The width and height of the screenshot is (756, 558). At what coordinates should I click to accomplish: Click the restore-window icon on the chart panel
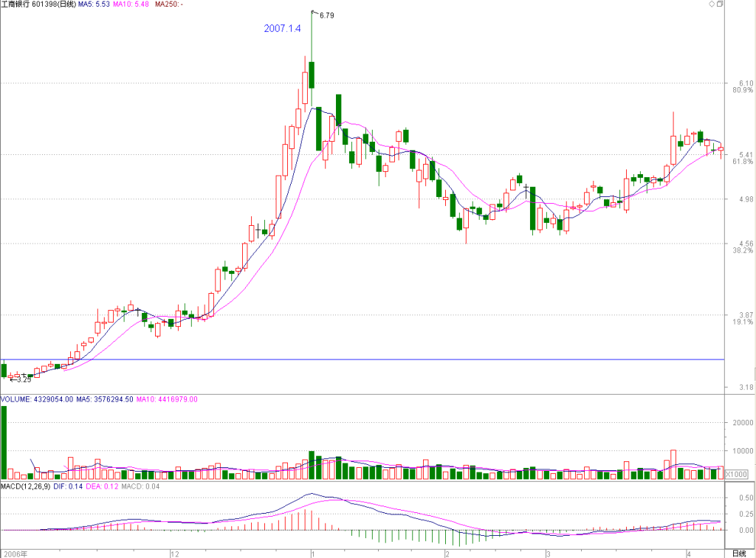[720, 4]
